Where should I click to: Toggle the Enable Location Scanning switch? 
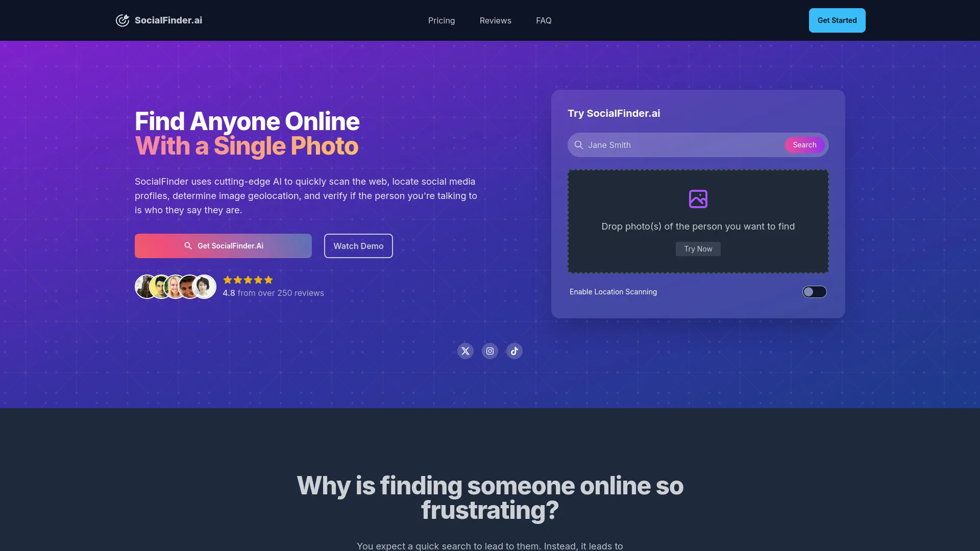pyautogui.click(x=815, y=292)
